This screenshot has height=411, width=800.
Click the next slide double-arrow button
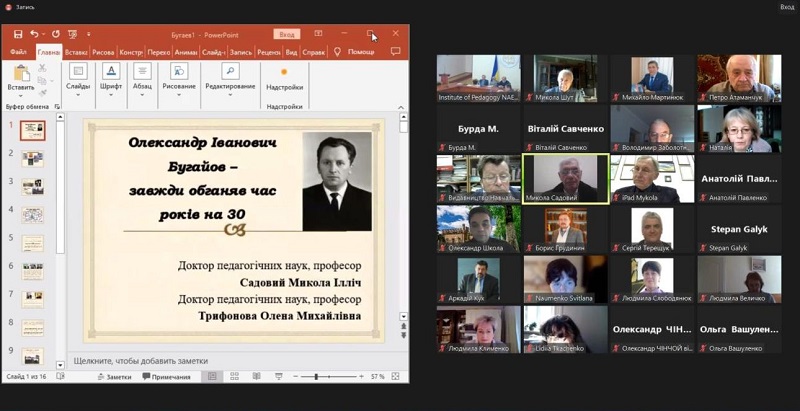tap(404, 335)
